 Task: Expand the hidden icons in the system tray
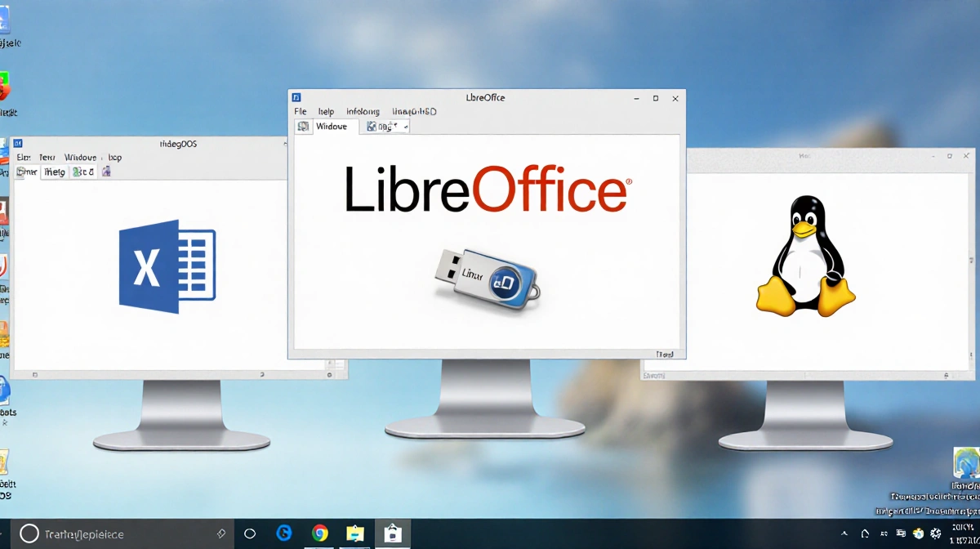(x=844, y=535)
